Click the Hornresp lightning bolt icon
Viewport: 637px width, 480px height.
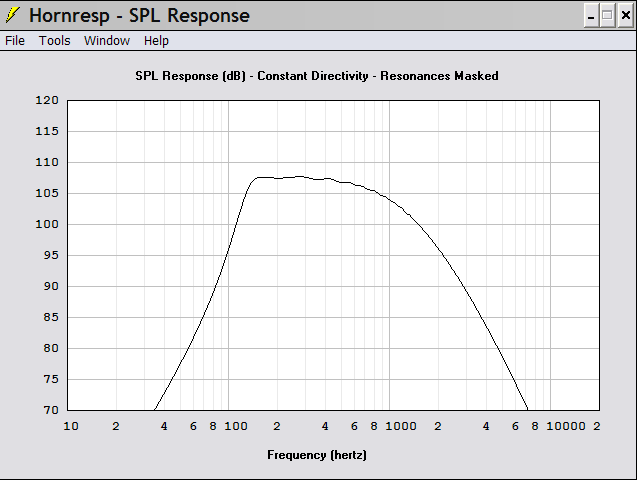12,15
